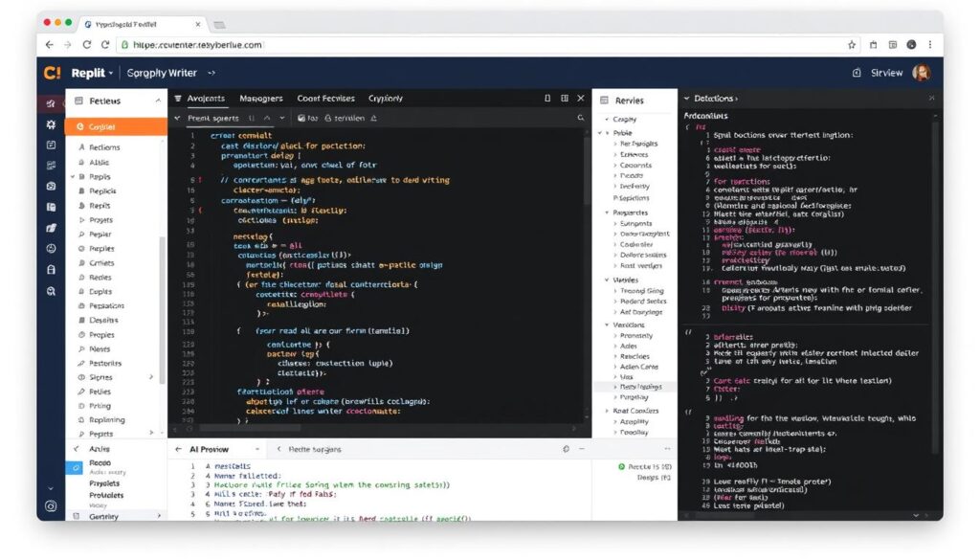Click the clock icon in left sidebar
The height and width of the screenshot is (560, 980).
coord(52,249)
